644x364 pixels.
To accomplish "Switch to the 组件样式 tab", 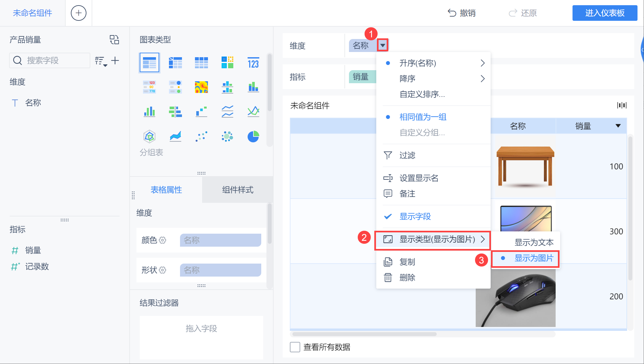I will pos(238,190).
